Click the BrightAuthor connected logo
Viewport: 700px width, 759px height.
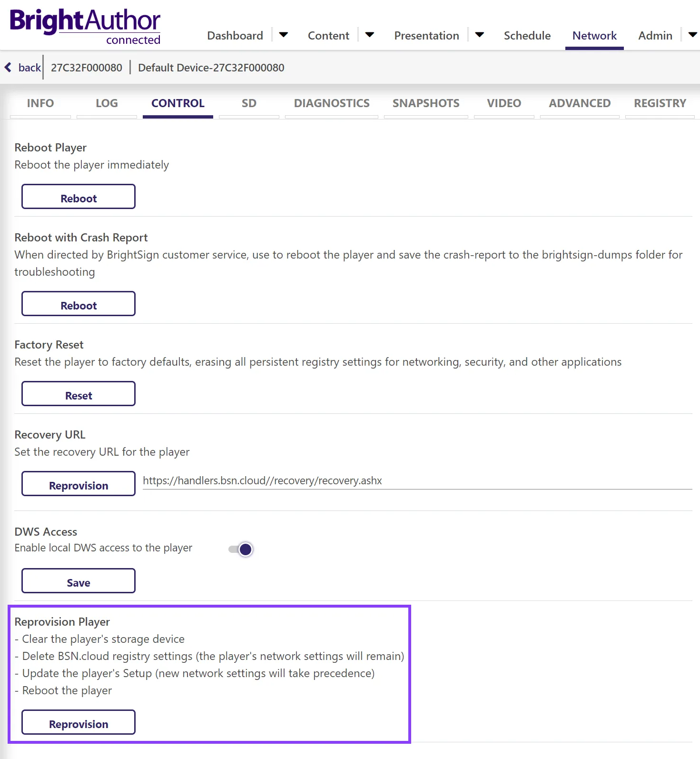85,26
